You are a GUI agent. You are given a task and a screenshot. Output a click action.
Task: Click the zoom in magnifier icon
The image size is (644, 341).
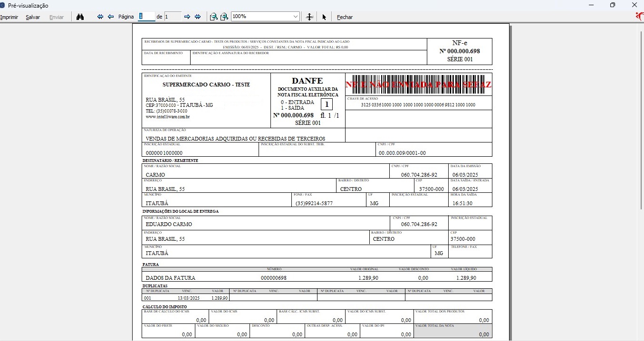224,17
